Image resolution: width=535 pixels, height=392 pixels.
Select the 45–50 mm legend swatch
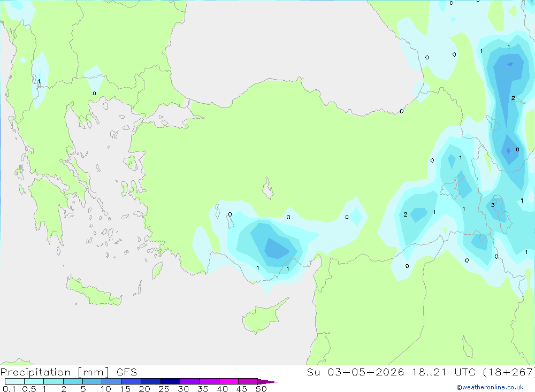(248, 381)
